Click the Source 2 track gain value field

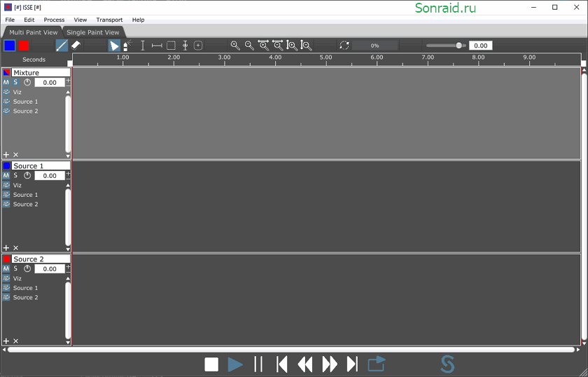[x=50, y=269]
